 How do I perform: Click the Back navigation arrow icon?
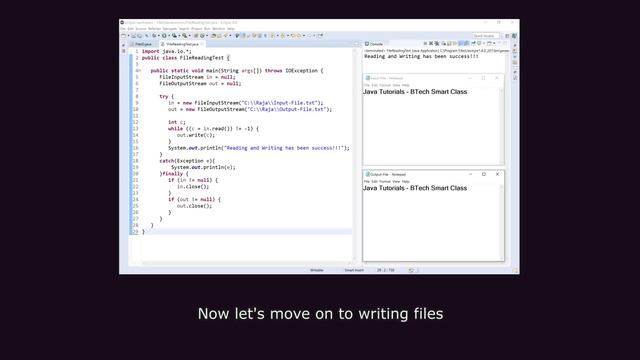[x=298, y=36]
